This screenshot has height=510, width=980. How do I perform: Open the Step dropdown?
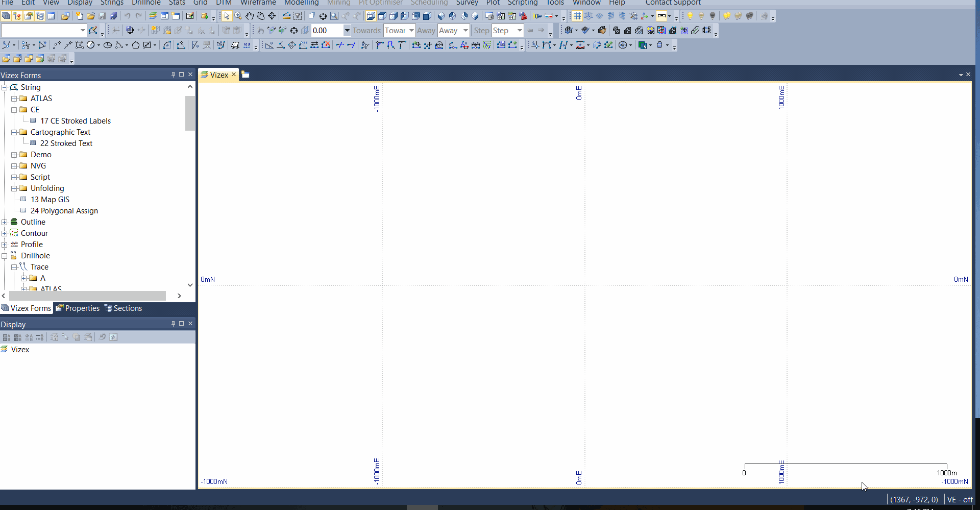(519, 31)
